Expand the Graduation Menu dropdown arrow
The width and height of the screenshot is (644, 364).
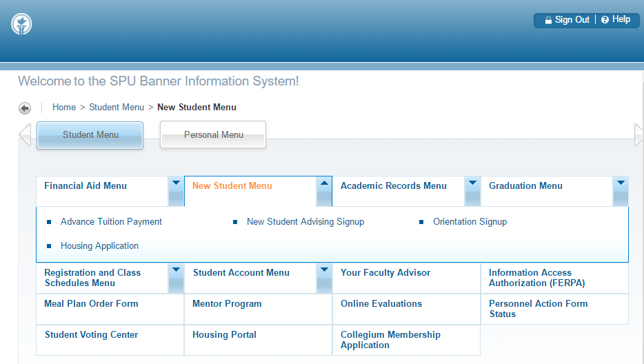tap(621, 191)
